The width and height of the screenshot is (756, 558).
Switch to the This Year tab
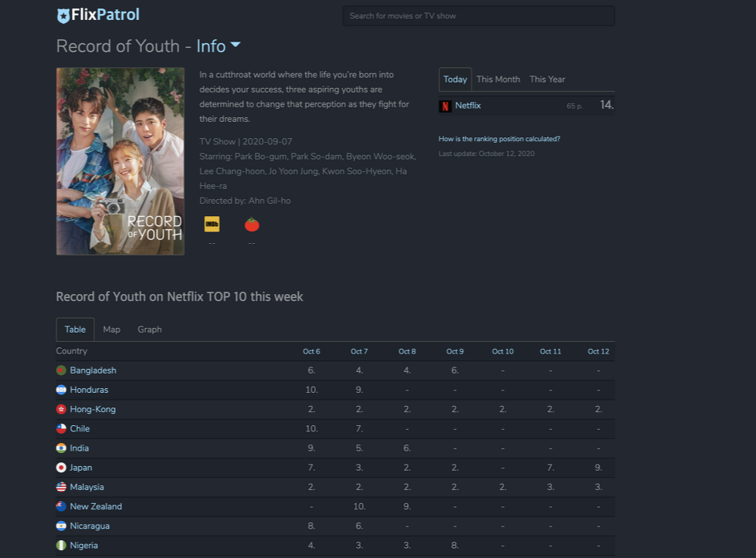(548, 79)
